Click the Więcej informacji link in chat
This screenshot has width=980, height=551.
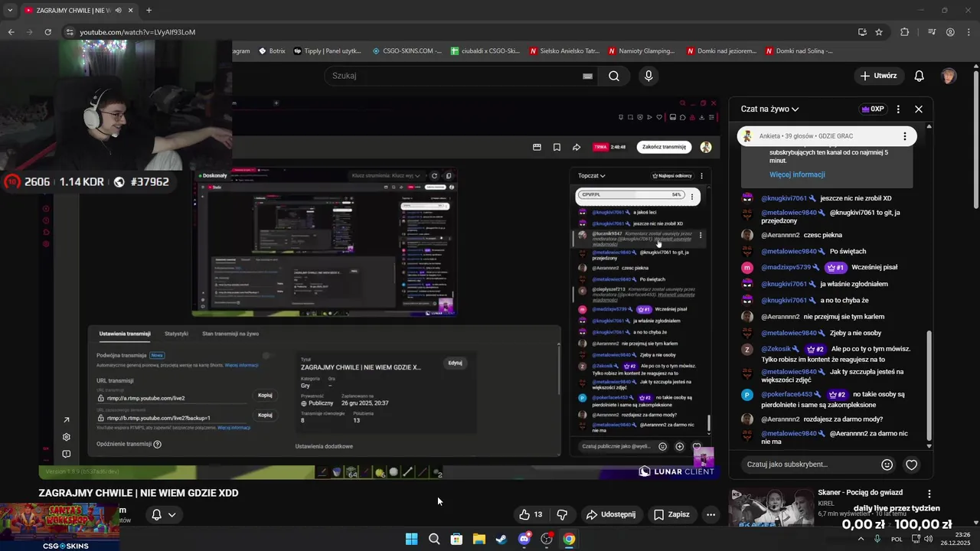797,174
